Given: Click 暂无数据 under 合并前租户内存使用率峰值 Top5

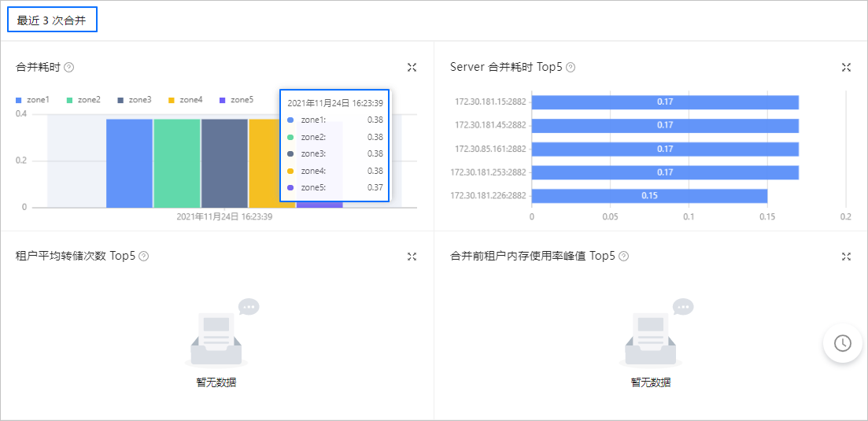Looking at the screenshot, I should point(651,382).
